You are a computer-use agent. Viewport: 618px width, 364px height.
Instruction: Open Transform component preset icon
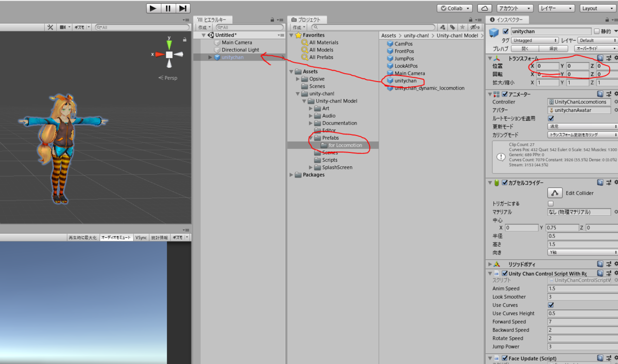click(x=609, y=59)
